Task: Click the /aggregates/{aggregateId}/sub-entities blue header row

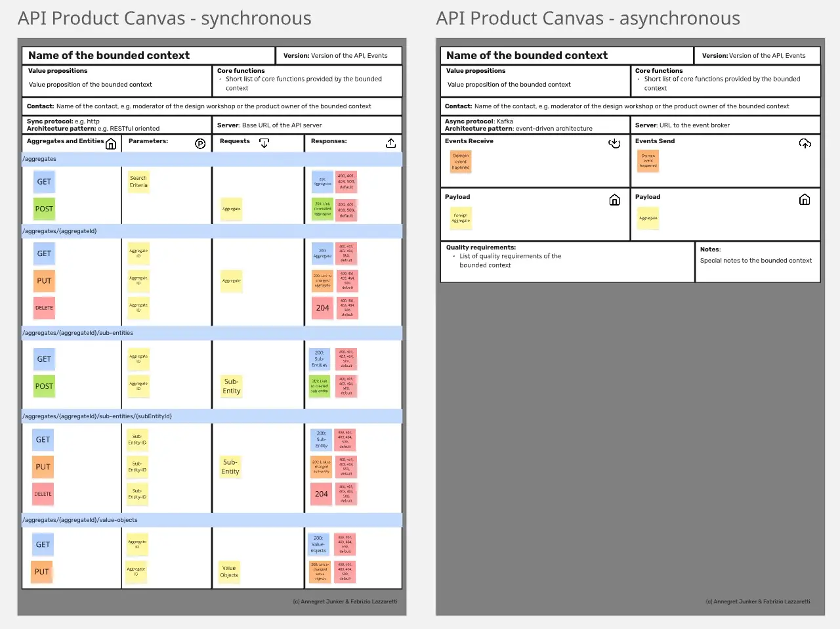Action: click(211, 333)
